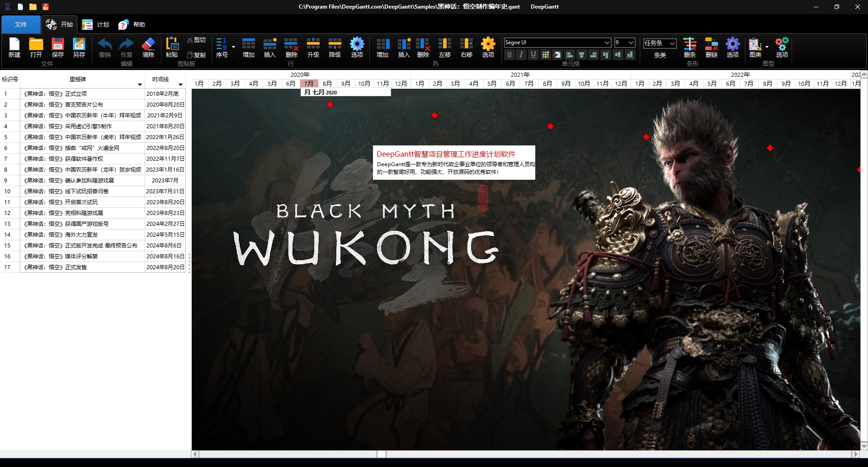868x467 pixels.
Task: Switch to the 开始 ribbon tab
Action: click(x=59, y=24)
